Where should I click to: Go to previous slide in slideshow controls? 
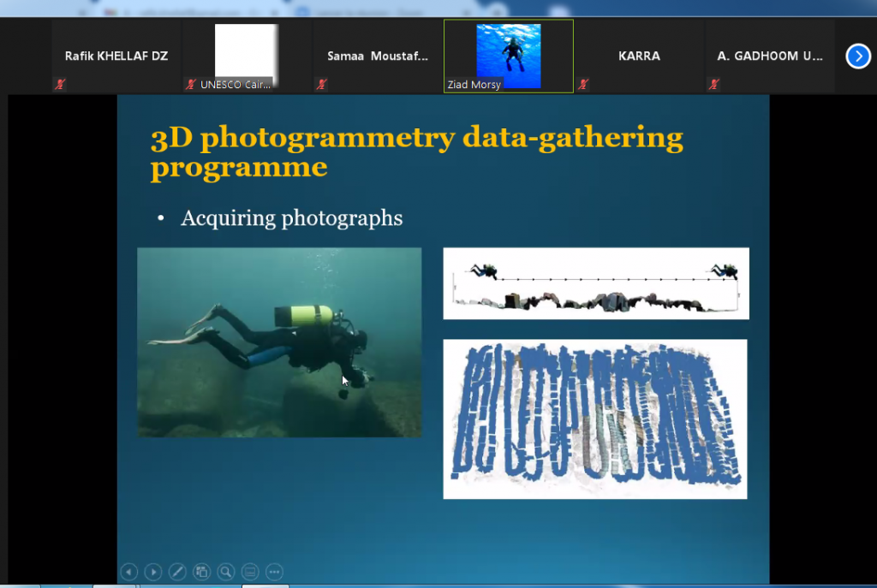pos(129,572)
